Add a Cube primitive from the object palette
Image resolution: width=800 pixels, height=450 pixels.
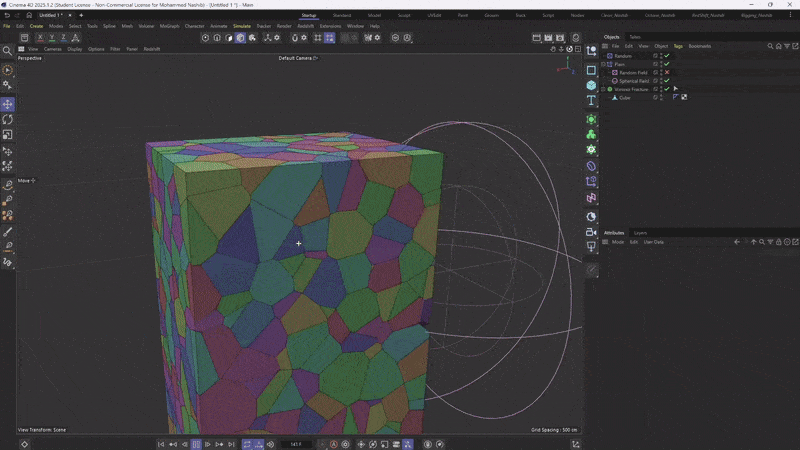tap(591, 85)
